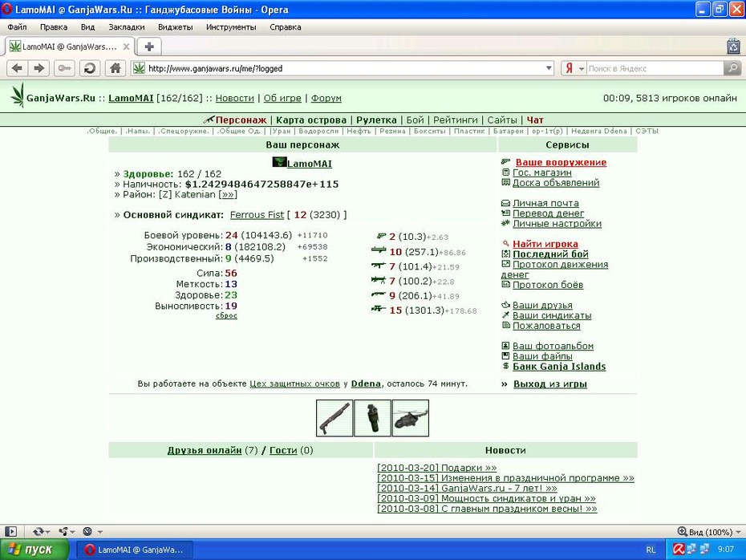This screenshot has width=746, height=560.
Task: Click the browser Forward arrow button
Action: click(39, 68)
